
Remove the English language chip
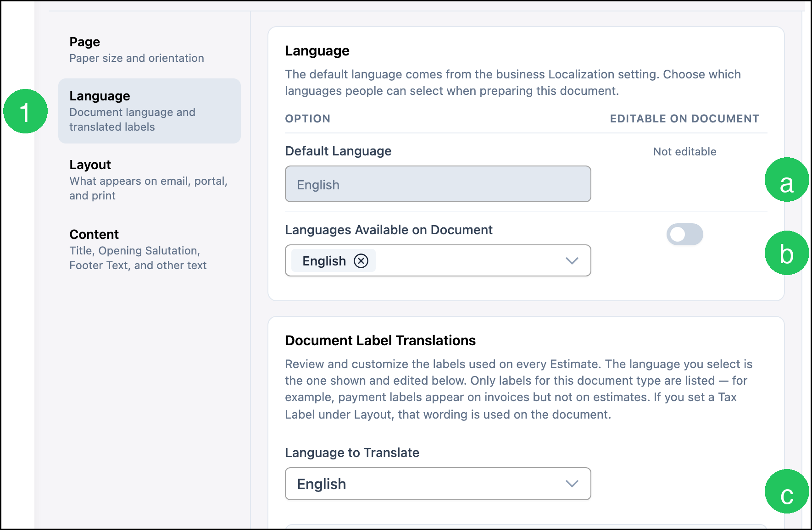point(361,261)
